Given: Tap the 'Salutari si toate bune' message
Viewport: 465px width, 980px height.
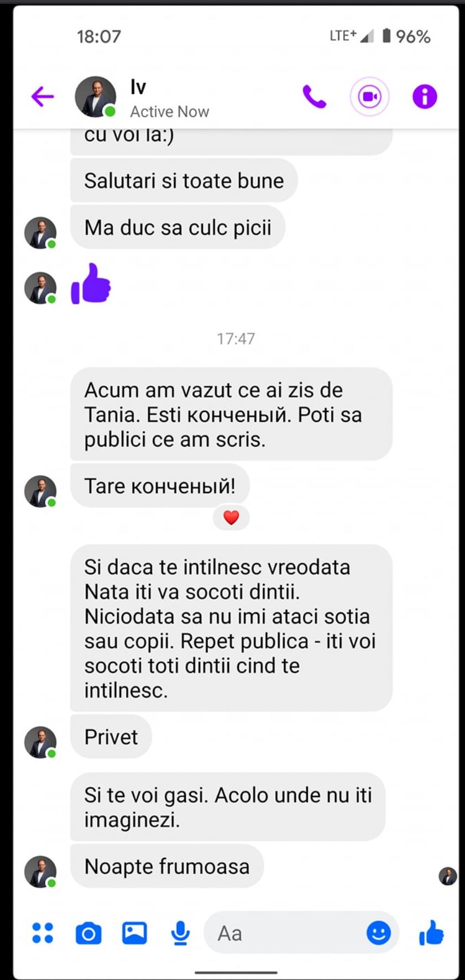Looking at the screenshot, I should 184,181.
